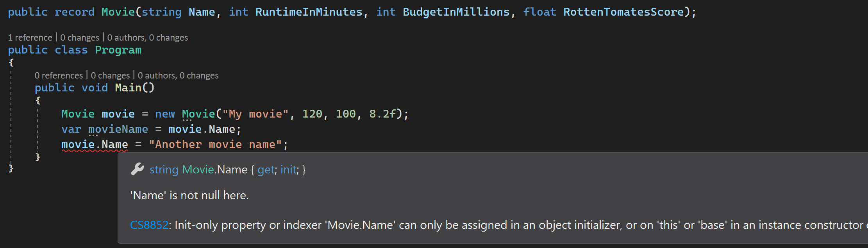Open the CS8852 error documentation link

[149, 225]
